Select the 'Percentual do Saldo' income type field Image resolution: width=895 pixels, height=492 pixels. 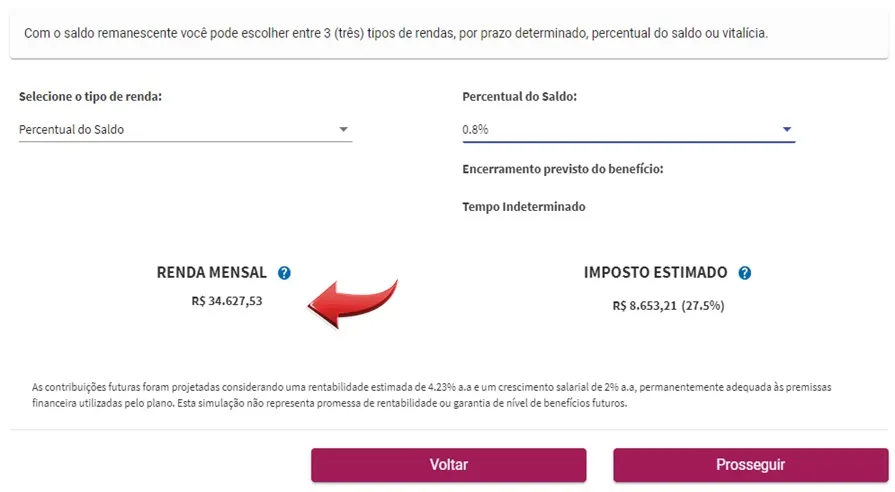point(185,130)
